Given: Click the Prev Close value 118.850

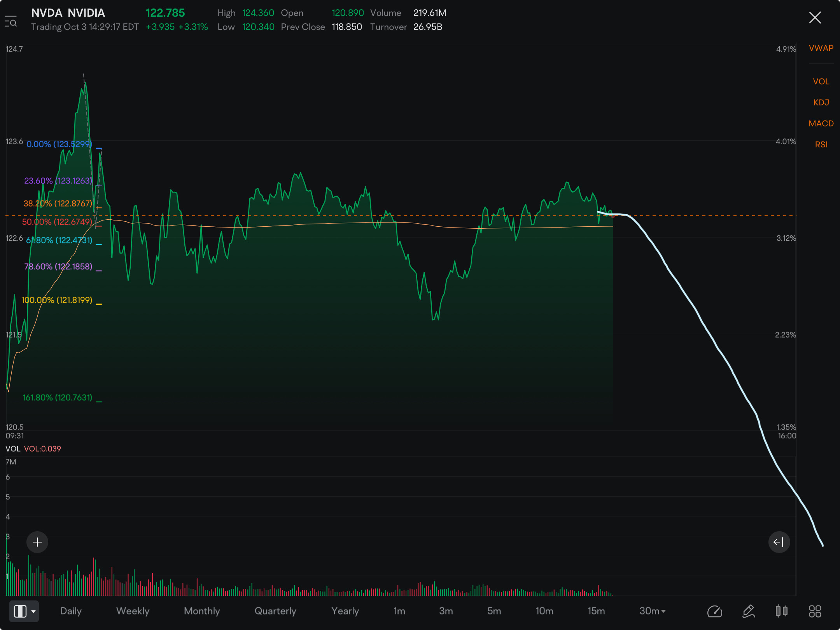Looking at the screenshot, I should point(347,27).
